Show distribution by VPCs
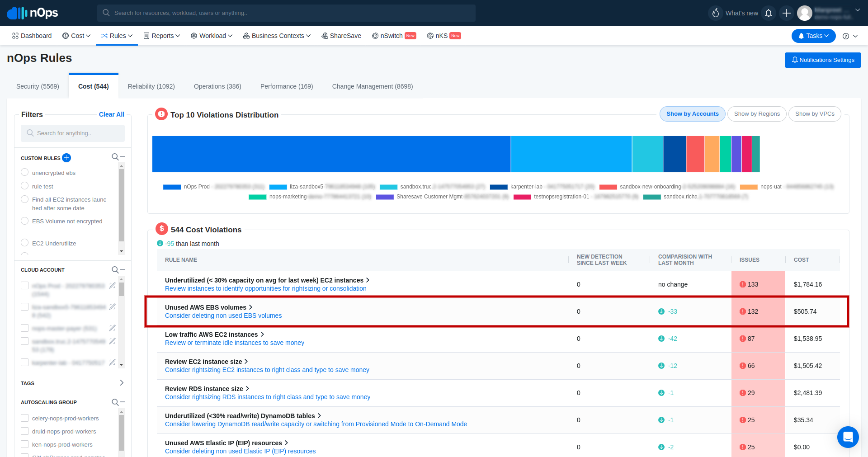 pos(815,114)
